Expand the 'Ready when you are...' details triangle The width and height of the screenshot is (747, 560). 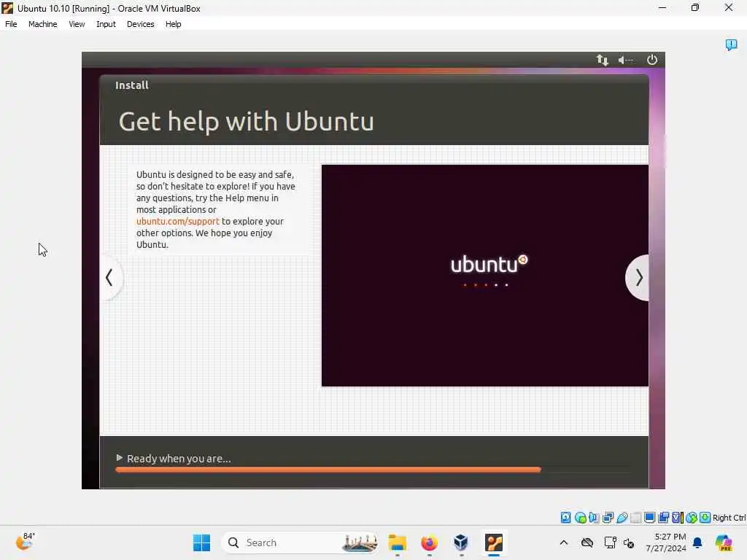click(x=119, y=458)
